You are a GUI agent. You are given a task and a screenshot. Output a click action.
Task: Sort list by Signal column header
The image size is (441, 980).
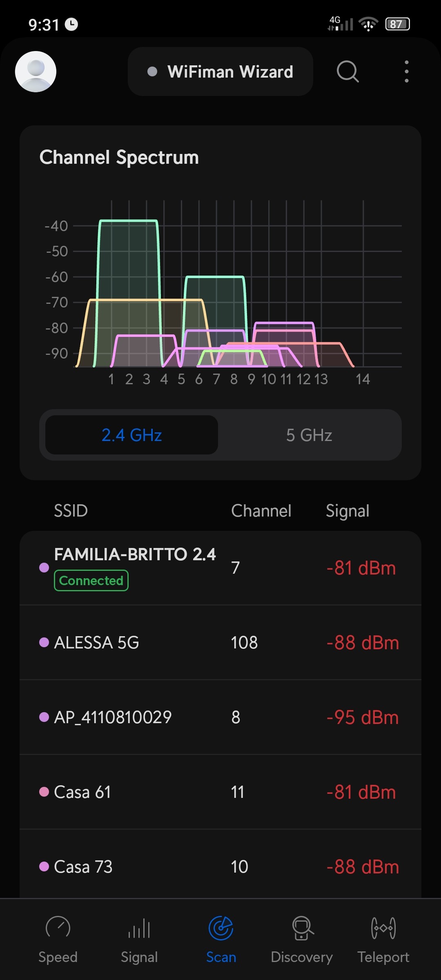point(347,511)
